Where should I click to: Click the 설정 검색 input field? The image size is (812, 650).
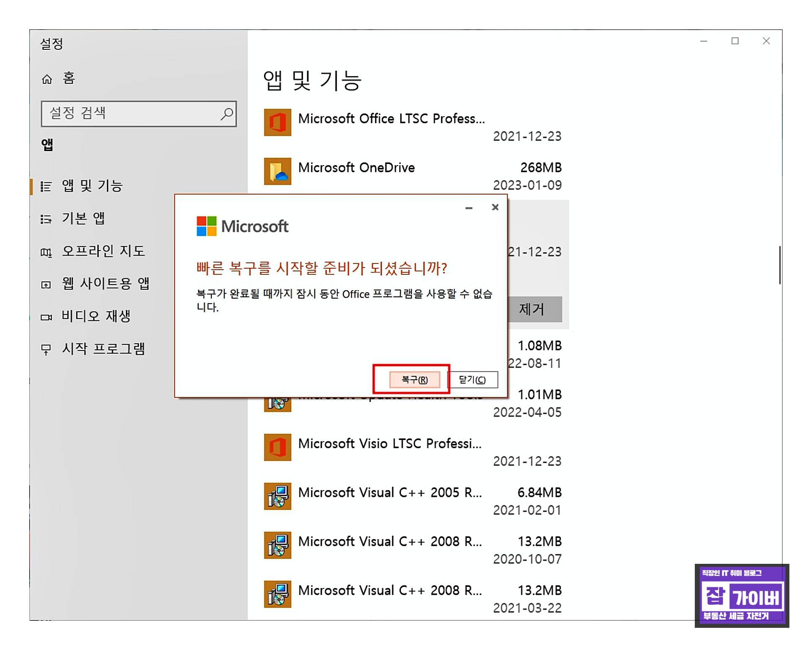pyautogui.click(x=130, y=113)
